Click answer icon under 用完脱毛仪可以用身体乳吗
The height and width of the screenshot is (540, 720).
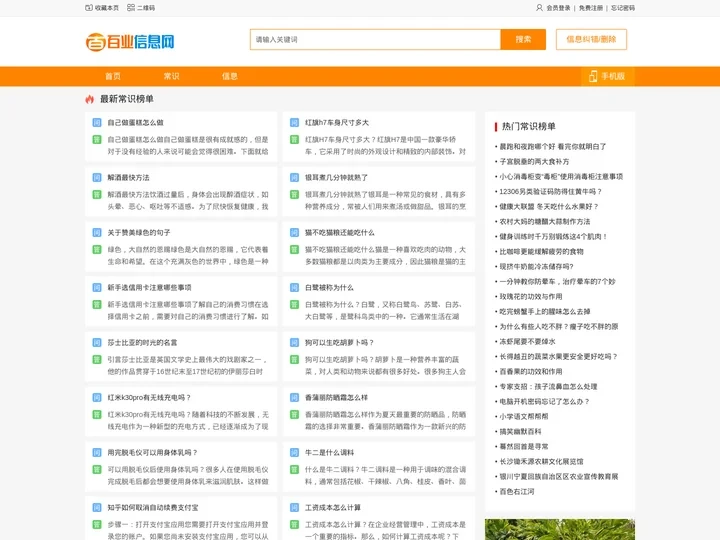pos(97,469)
